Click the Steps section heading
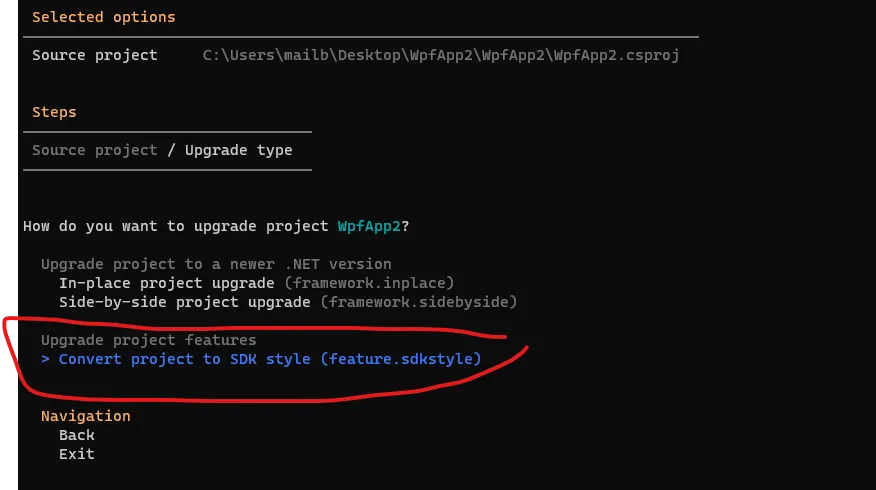The height and width of the screenshot is (490, 876). 54,112
